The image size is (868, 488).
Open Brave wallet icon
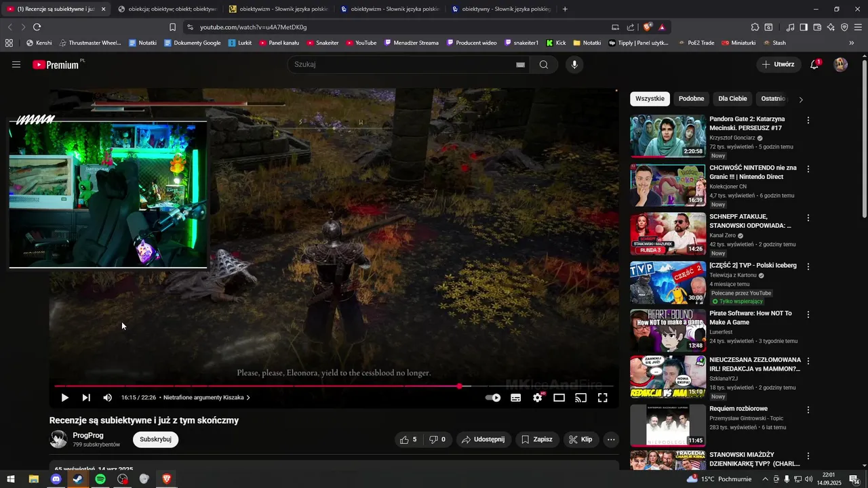(817, 27)
